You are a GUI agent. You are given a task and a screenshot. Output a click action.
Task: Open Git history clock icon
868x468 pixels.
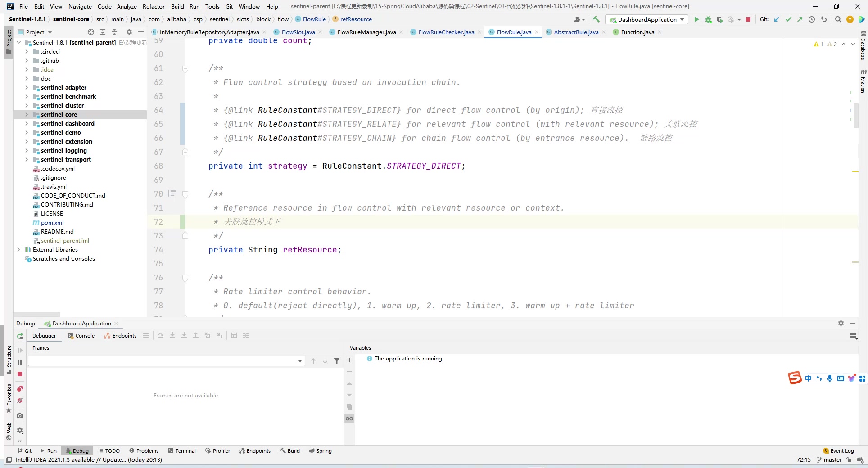pos(812,19)
